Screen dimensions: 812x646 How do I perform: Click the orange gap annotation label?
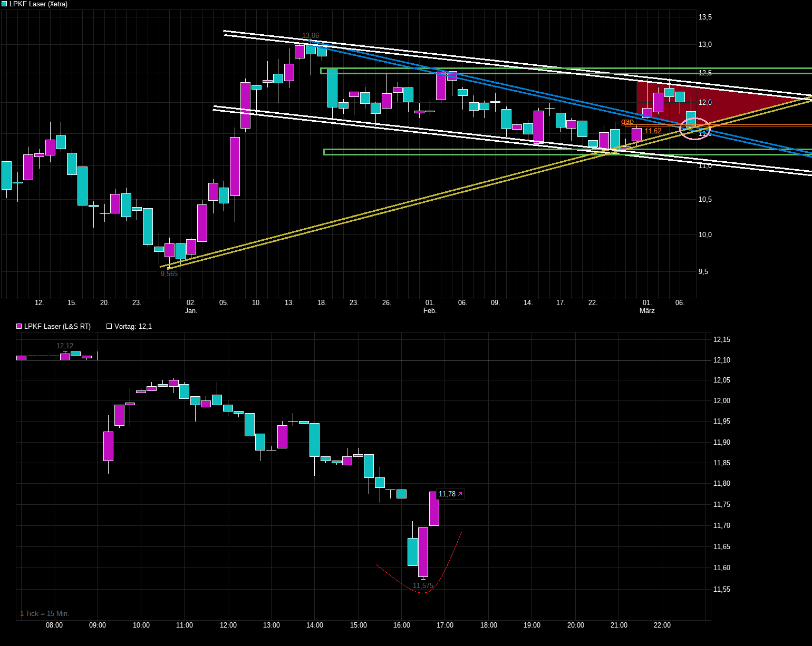point(627,121)
